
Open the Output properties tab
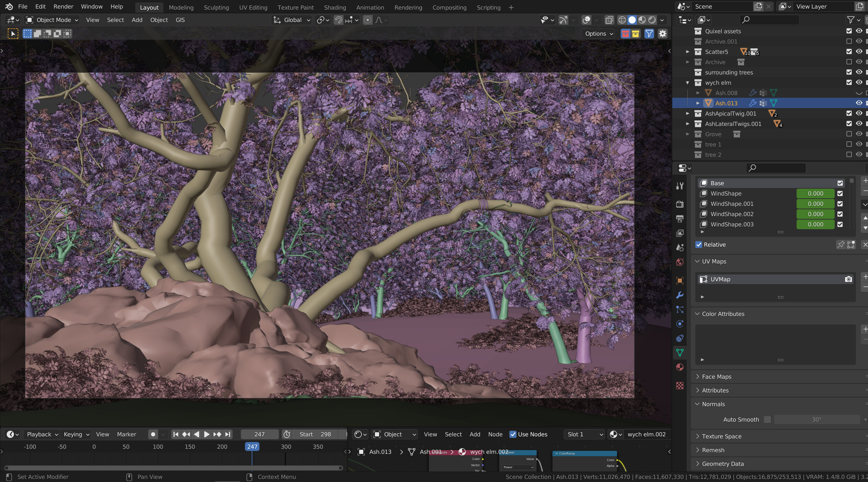point(679,219)
